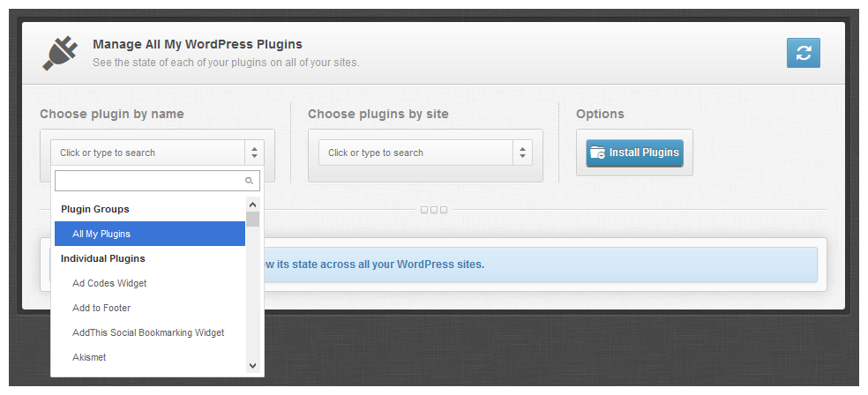Click the plug icon in header
The width and height of the screenshot is (868, 395).
60,53
